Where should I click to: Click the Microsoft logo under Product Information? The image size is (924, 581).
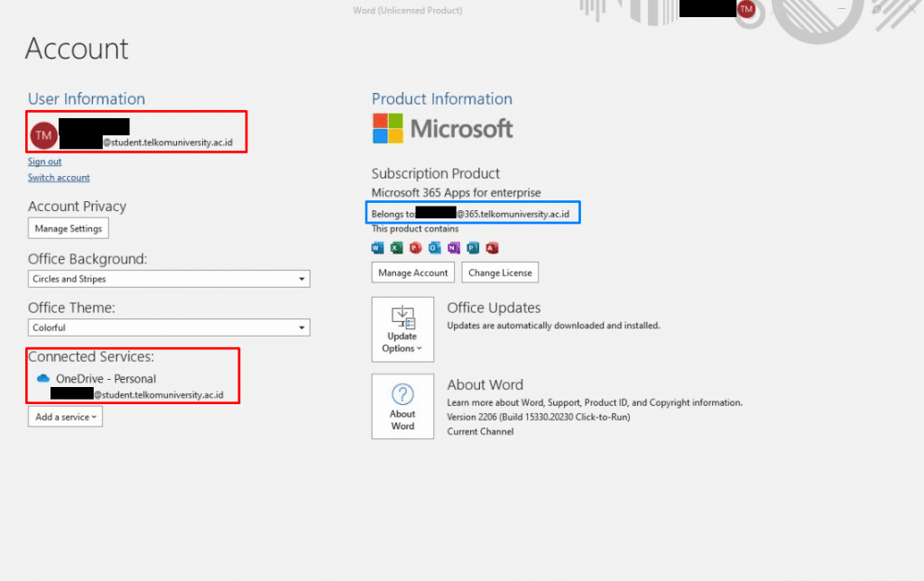pos(442,128)
